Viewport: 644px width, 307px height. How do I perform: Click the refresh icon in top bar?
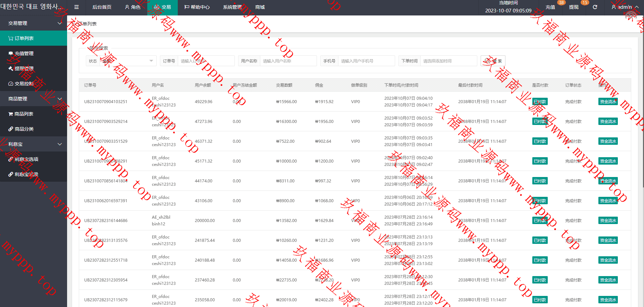coord(595,7)
